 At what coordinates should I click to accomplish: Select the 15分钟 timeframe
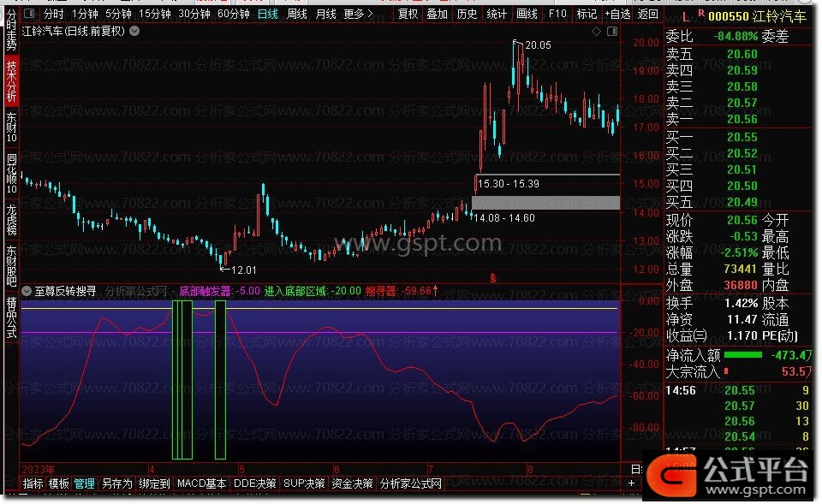click(x=155, y=14)
